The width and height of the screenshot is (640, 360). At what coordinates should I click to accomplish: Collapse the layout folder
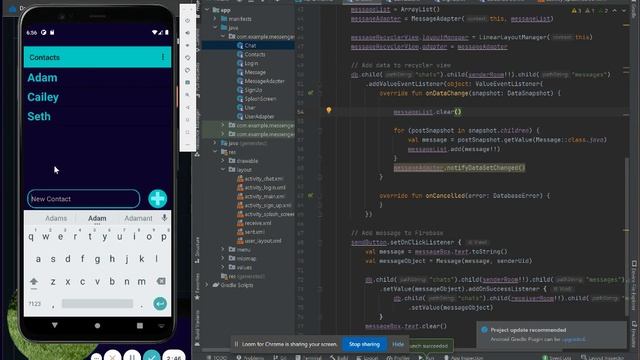coord(223,169)
